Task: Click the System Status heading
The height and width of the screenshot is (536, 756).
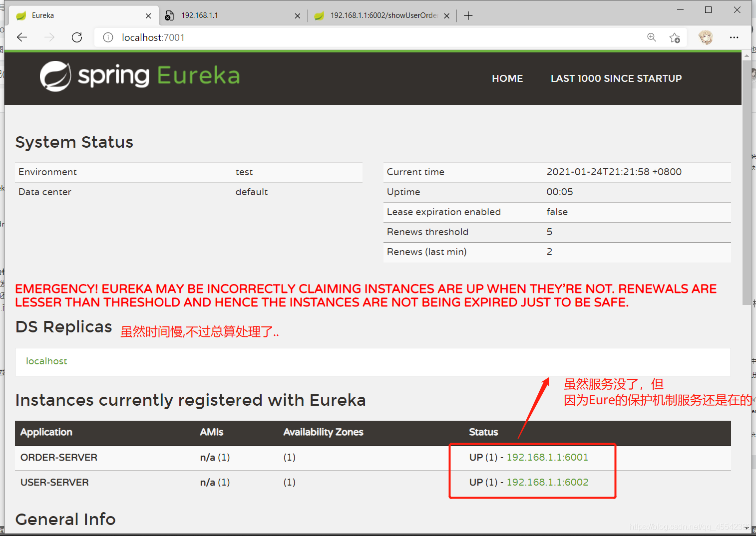Action: (74, 142)
